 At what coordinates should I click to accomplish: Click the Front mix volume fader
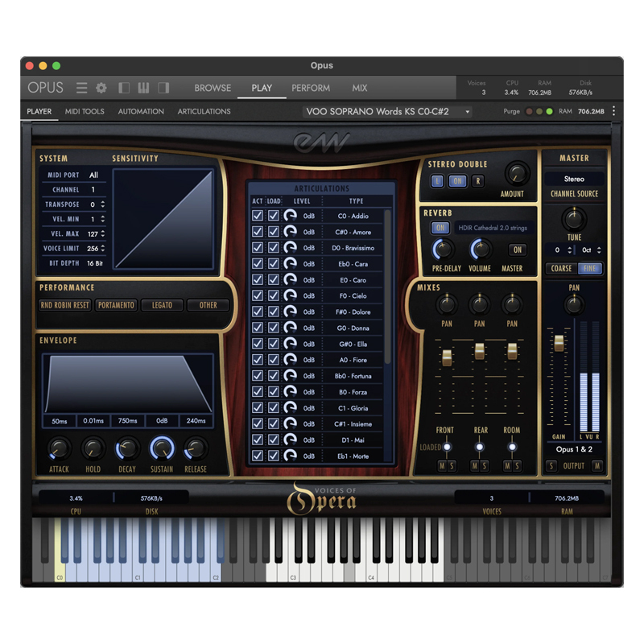pyautogui.click(x=447, y=357)
